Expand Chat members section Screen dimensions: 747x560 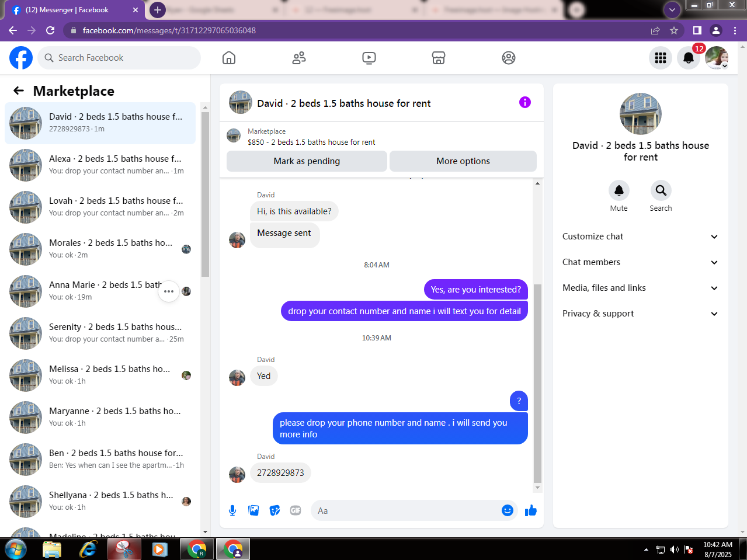(x=641, y=262)
